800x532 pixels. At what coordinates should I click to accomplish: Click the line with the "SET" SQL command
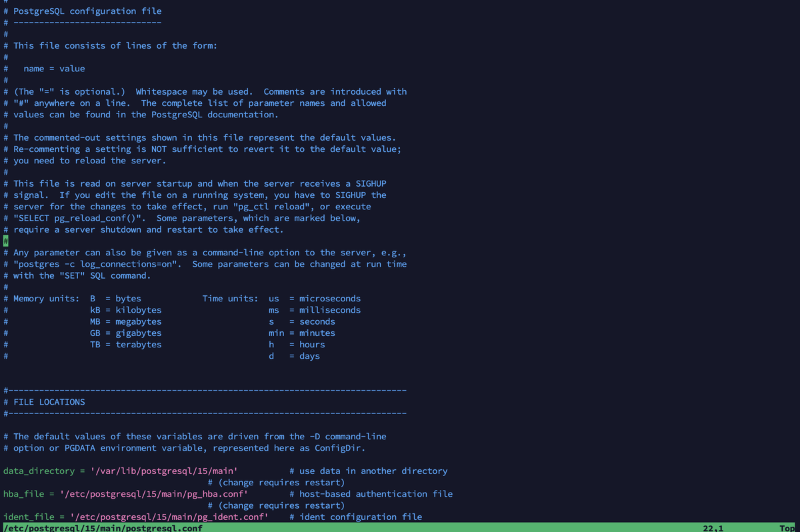pyautogui.click(x=77, y=275)
